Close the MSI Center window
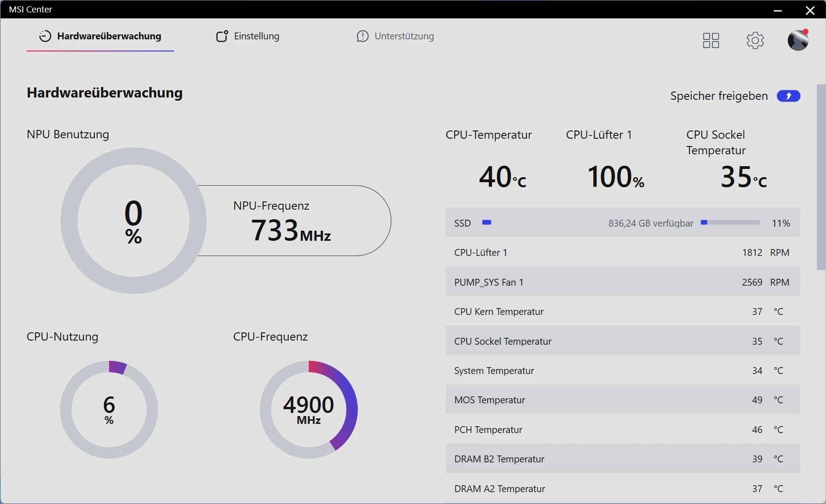The height and width of the screenshot is (504, 826). click(x=810, y=10)
